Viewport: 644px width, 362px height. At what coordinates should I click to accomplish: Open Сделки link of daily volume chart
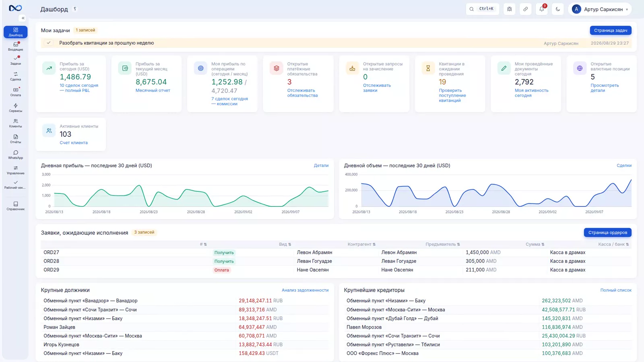tap(624, 165)
